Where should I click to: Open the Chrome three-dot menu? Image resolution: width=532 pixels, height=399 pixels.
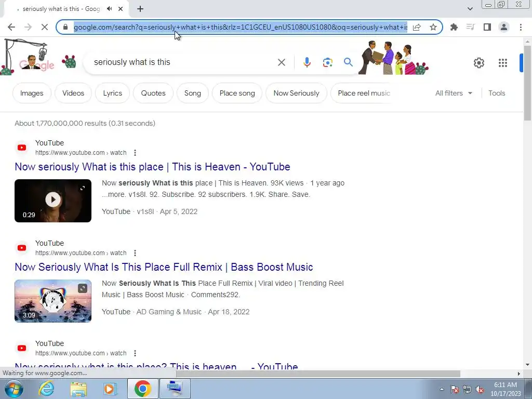pyautogui.click(x=521, y=27)
